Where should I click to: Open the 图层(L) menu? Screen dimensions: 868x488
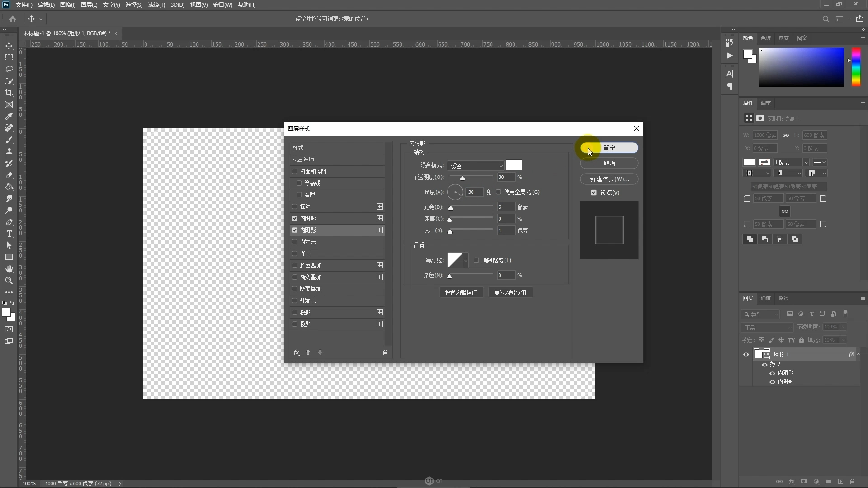click(89, 5)
